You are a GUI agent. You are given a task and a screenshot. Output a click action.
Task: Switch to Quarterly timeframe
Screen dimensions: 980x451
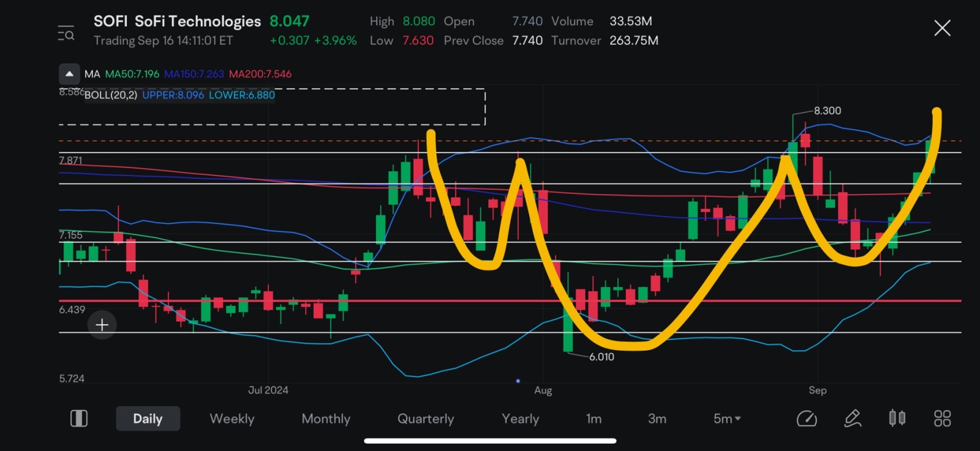click(426, 419)
